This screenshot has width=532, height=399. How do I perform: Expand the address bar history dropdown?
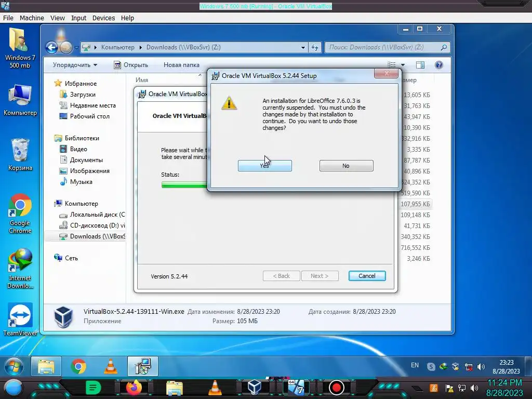tap(303, 47)
